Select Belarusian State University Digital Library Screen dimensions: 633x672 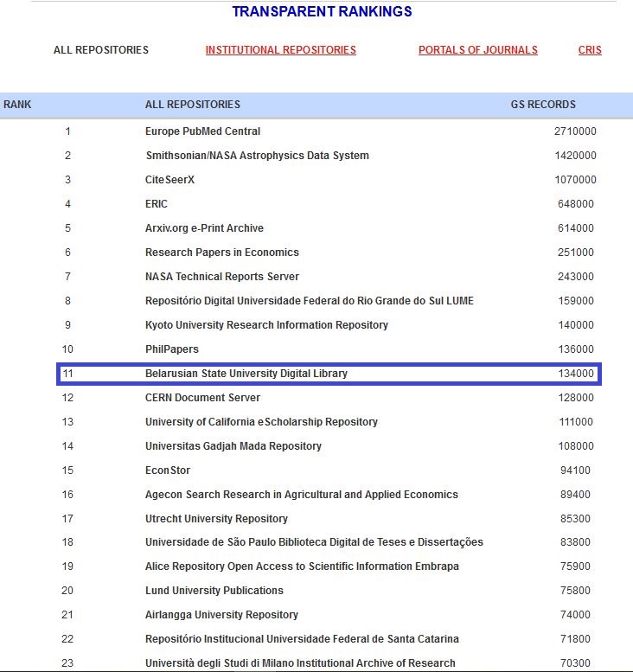coord(246,374)
